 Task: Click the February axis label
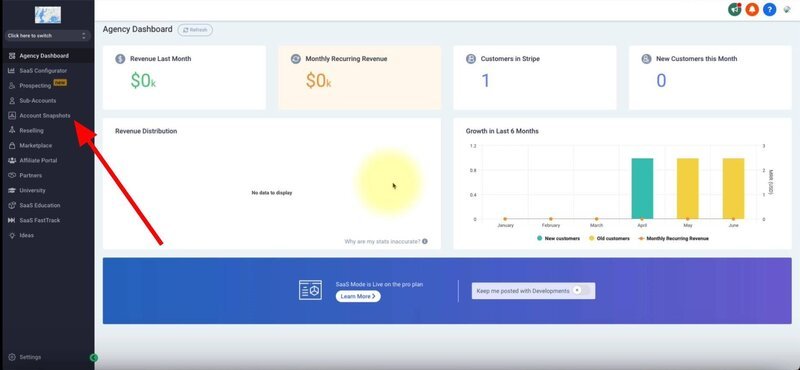point(551,225)
